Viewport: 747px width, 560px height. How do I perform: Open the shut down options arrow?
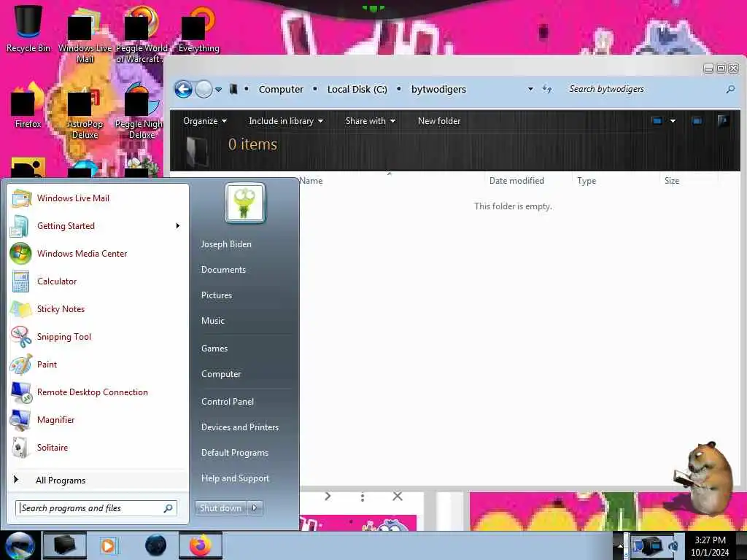[255, 508]
